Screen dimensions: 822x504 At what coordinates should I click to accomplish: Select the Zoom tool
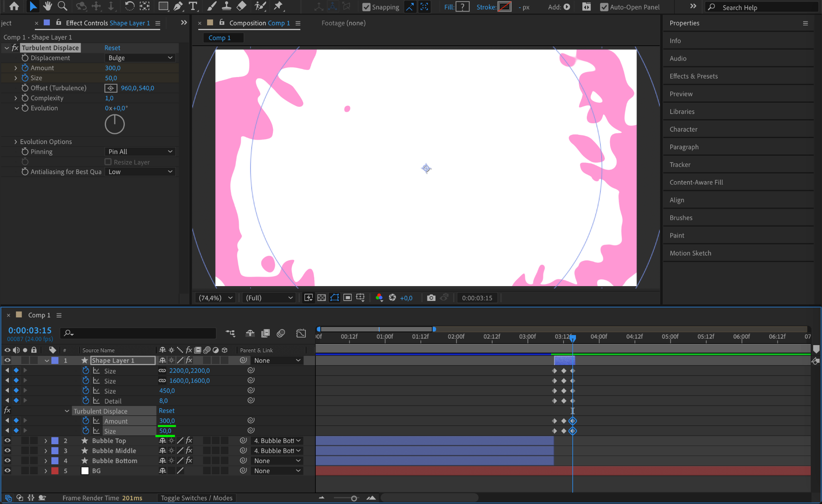point(62,6)
